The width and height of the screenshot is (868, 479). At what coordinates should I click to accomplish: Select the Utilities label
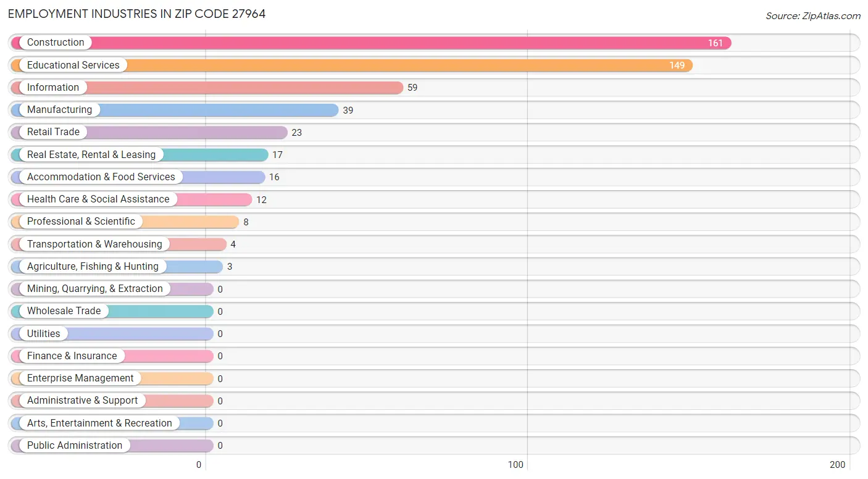pyautogui.click(x=44, y=334)
